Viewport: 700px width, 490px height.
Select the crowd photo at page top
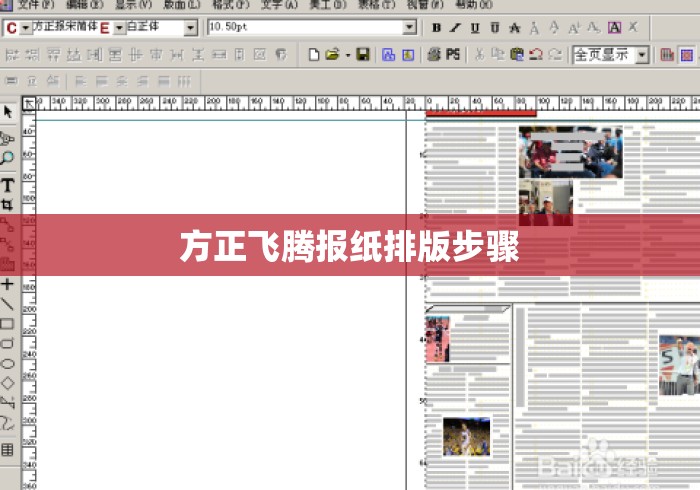[x=571, y=152]
